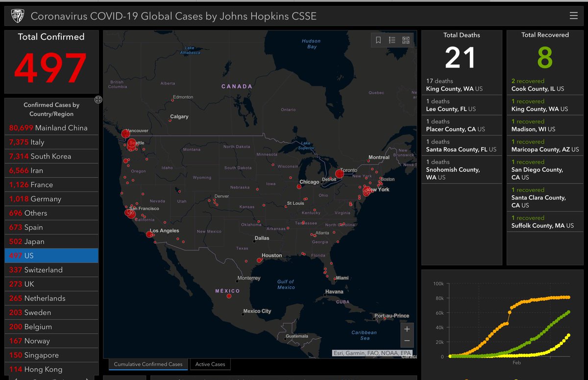
Task: Switch to Active Cases tab
Action: coord(210,364)
